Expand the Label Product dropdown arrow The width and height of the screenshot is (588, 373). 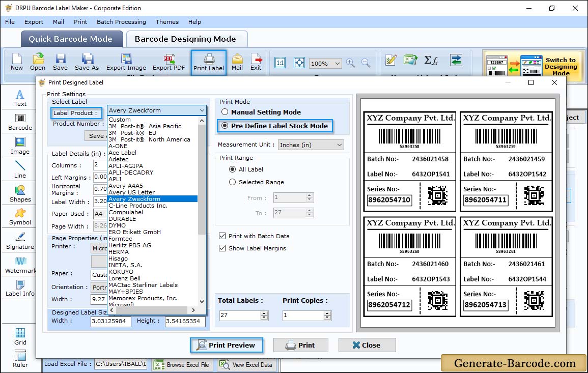coord(202,110)
